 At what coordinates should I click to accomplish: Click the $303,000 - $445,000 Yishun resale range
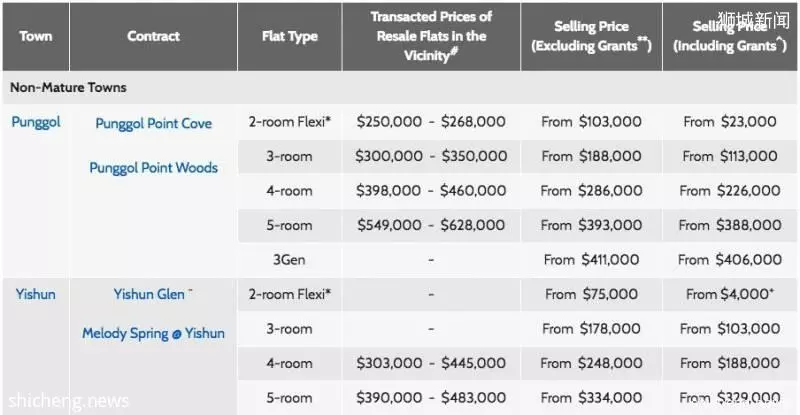pos(431,363)
